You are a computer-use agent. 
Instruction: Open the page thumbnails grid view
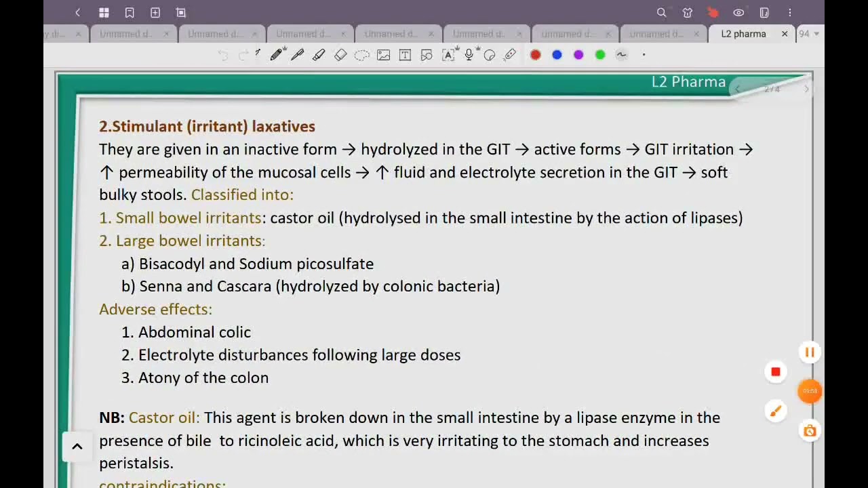104,12
